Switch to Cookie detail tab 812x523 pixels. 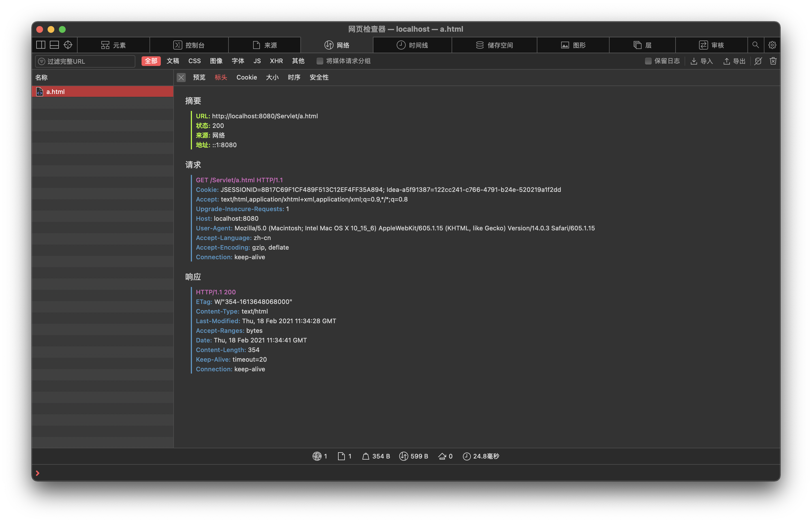(246, 78)
